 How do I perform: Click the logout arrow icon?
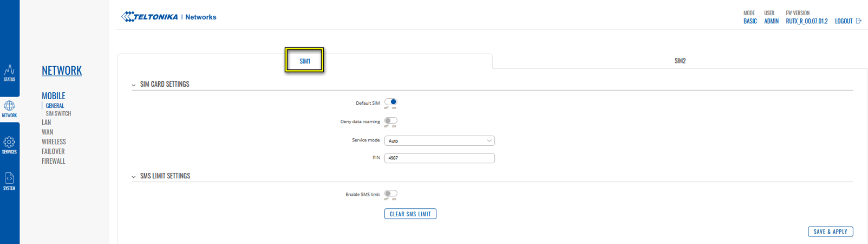point(858,21)
